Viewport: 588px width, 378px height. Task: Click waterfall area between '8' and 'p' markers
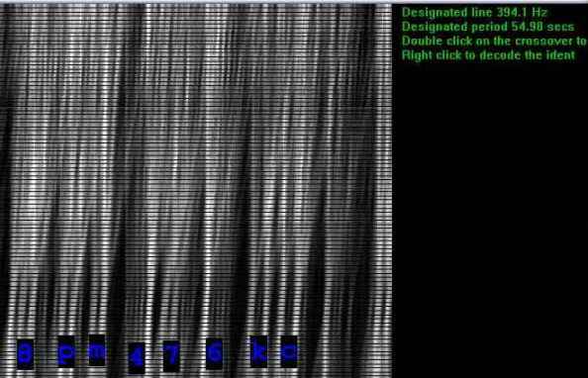(46, 354)
